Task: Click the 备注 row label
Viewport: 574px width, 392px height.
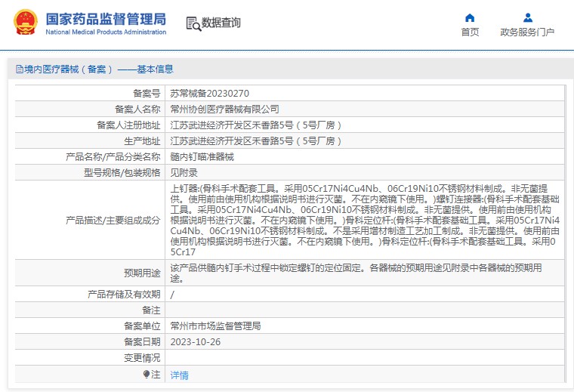Action: tap(151, 310)
